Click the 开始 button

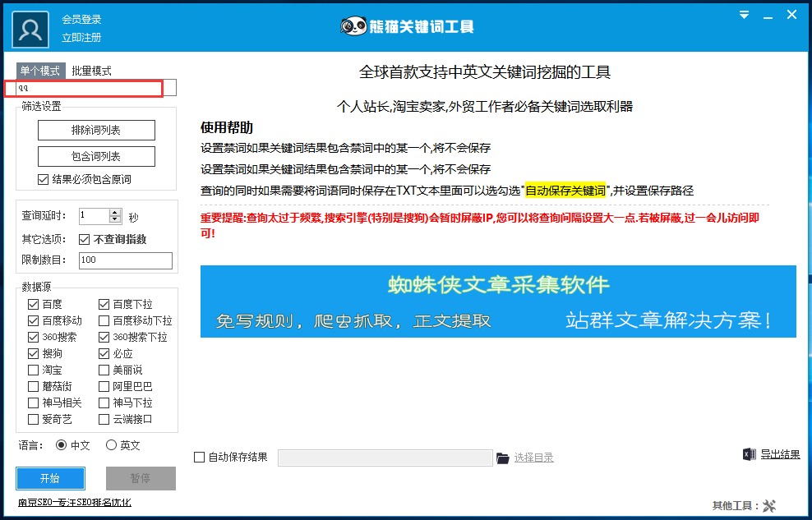click(50, 478)
